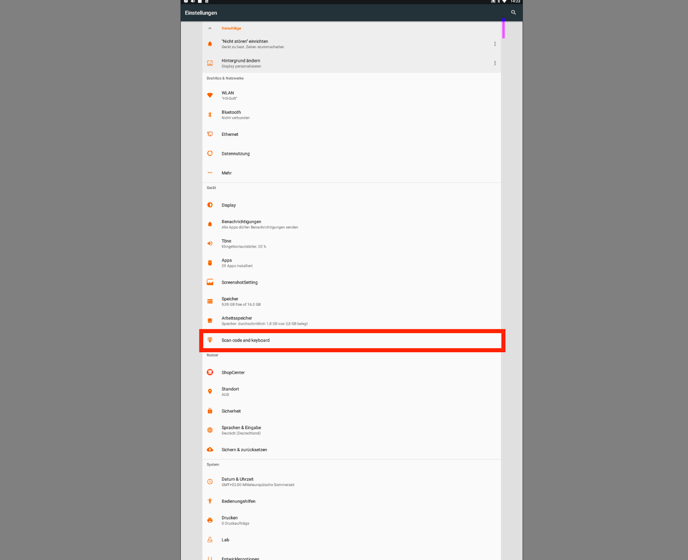Open Sprachen & Eingabe via globe icon
This screenshot has width=688, height=560.
pyautogui.click(x=210, y=430)
